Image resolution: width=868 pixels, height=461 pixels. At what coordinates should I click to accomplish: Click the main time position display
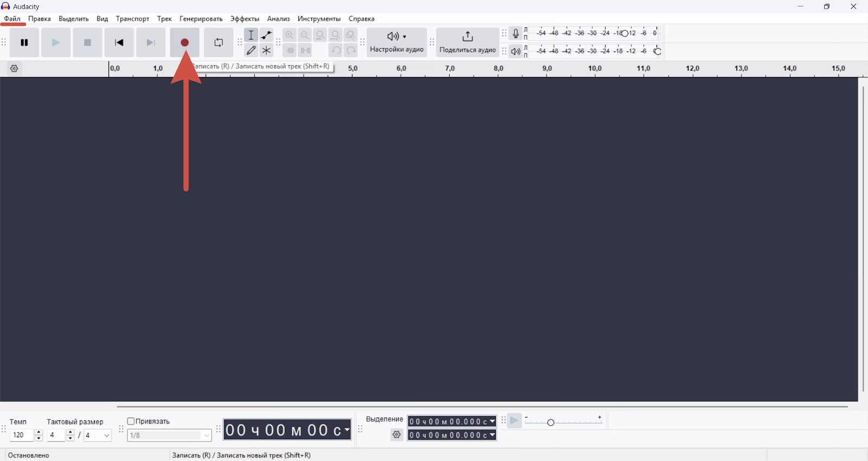tap(288, 430)
